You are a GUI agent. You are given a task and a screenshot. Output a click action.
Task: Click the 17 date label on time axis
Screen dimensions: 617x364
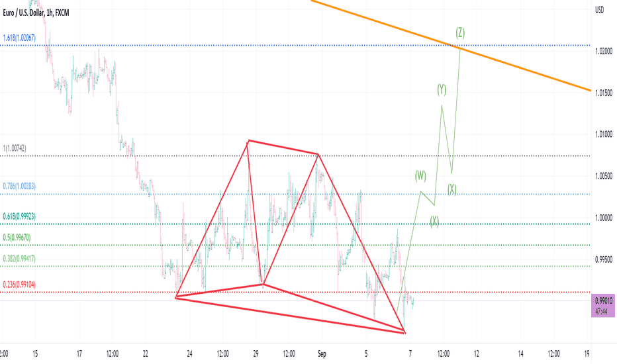pyautogui.click(x=79, y=354)
